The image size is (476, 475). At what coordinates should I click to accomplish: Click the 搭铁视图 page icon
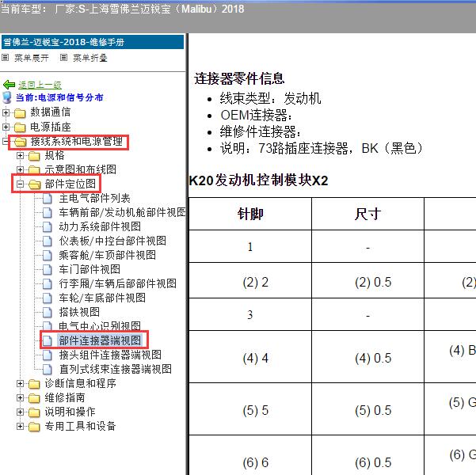(x=47, y=313)
